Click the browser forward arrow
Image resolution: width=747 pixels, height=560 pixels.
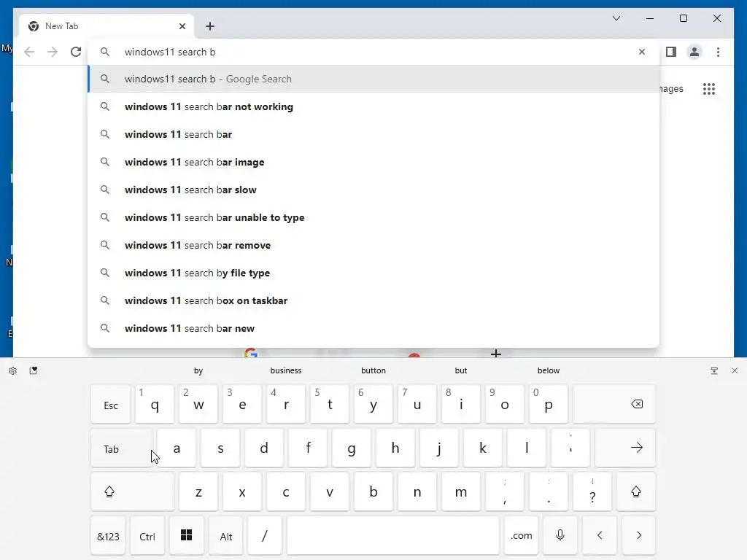coord(53,52)
